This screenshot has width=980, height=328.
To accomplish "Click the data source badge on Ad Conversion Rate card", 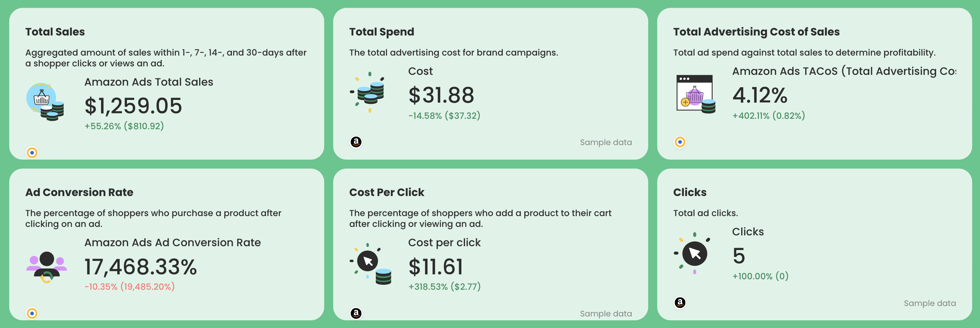I will (32, 313).
